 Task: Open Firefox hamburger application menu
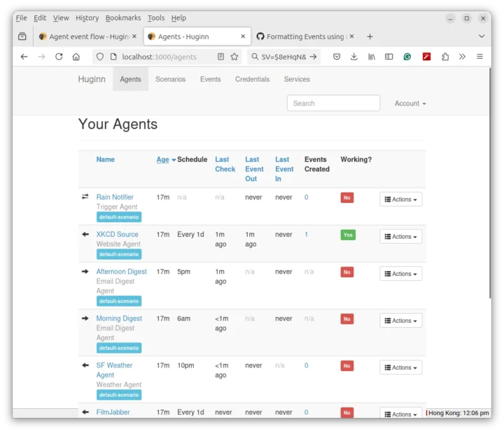(x=479, y=57)
